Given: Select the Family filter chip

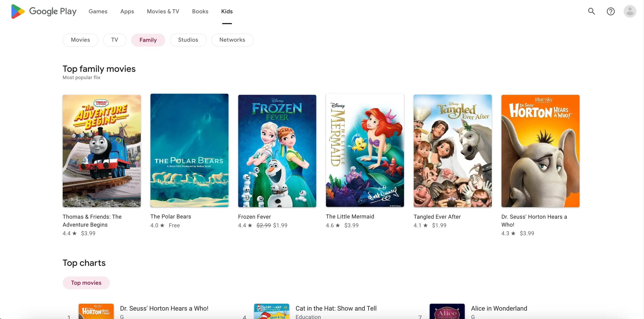Looking at the screenshot, I should [x=148, y=40].
